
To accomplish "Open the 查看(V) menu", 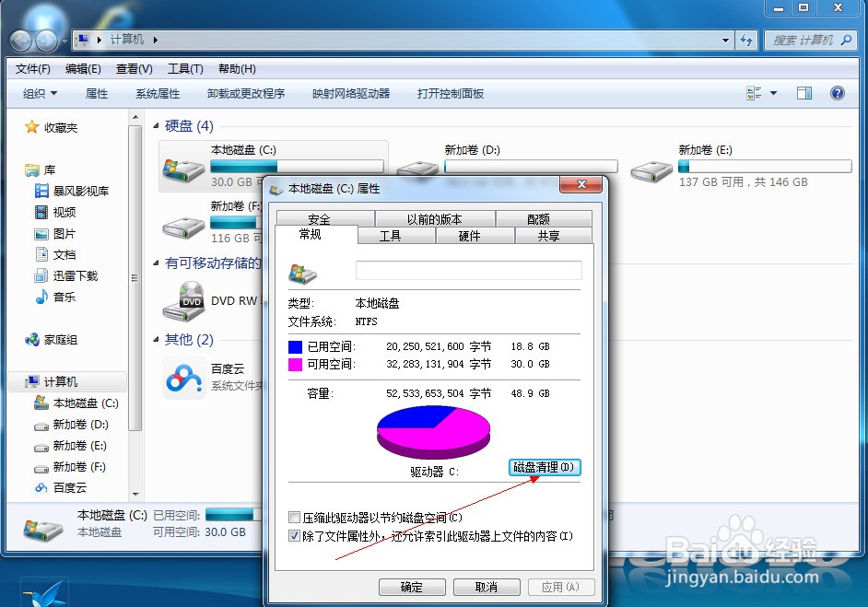I will tap(134, 68).
